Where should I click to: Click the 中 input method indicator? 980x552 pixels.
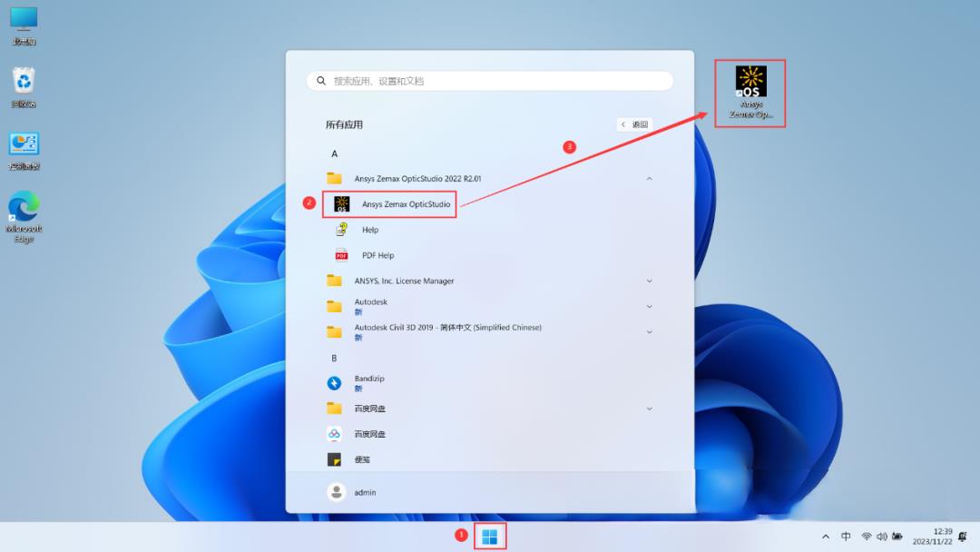coord(846,537)
